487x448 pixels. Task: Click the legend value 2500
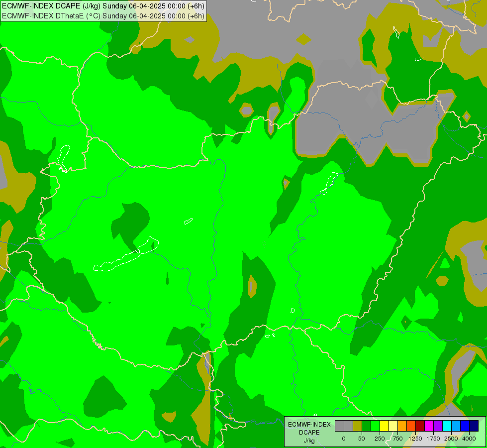451,439
